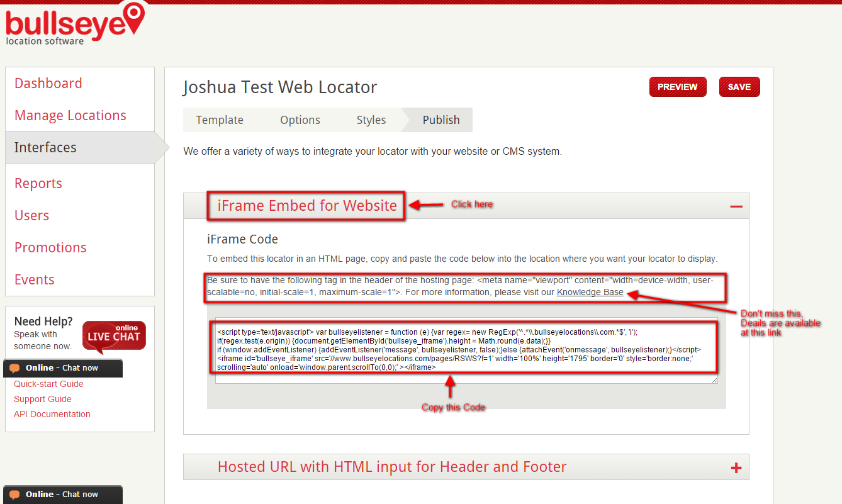The height and width of the screenshot is (504, 842).
Task: Click the Bullseye location software logo
Action: (76, 24)
